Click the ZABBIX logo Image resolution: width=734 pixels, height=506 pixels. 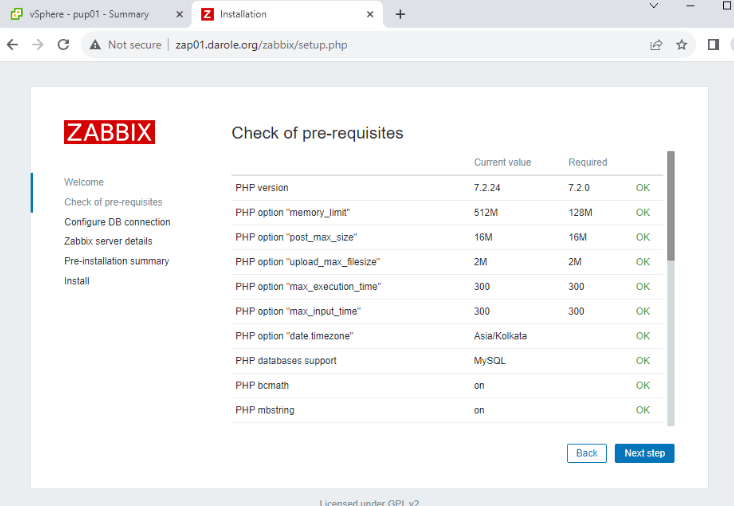pos(110,132)
